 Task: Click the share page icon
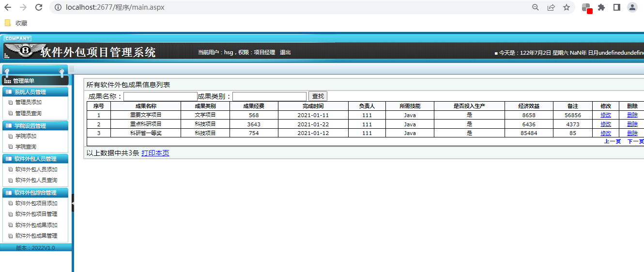[x=551, y=7]
